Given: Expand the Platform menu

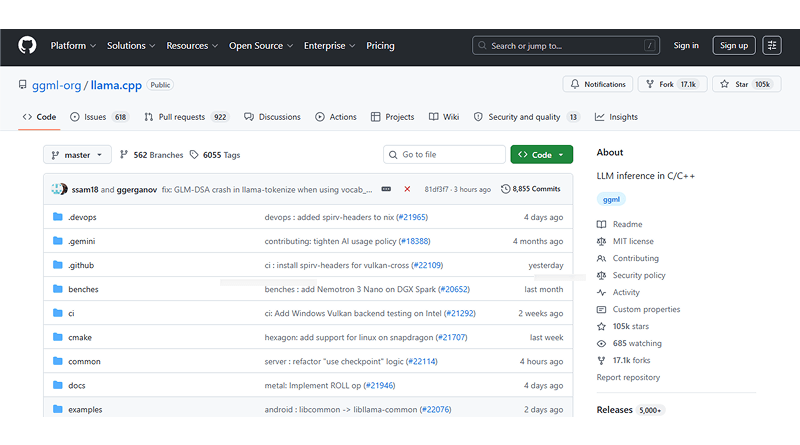Looking at the screenshot, I should [73, 46].
